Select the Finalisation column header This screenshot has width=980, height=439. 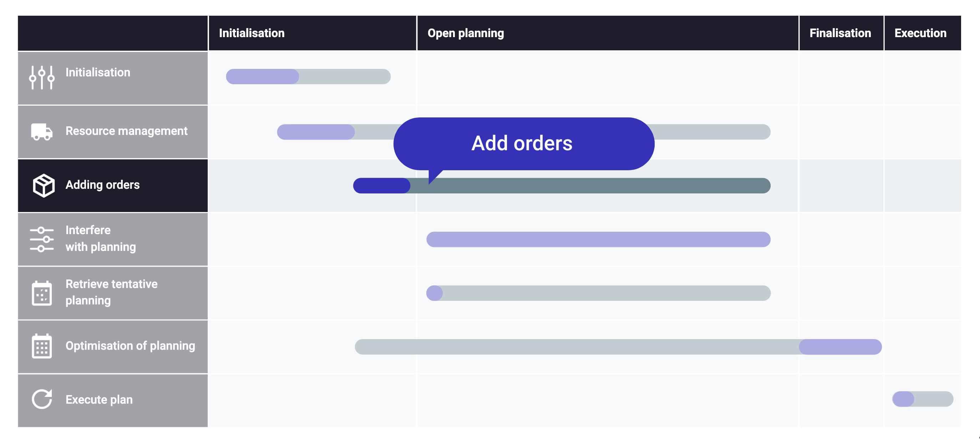841,33
